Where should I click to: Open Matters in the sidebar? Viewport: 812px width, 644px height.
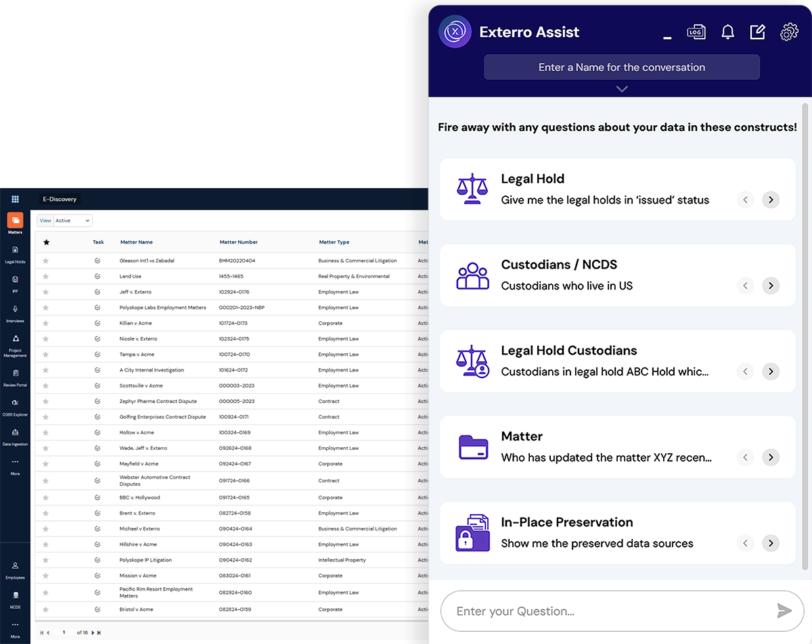15,224
